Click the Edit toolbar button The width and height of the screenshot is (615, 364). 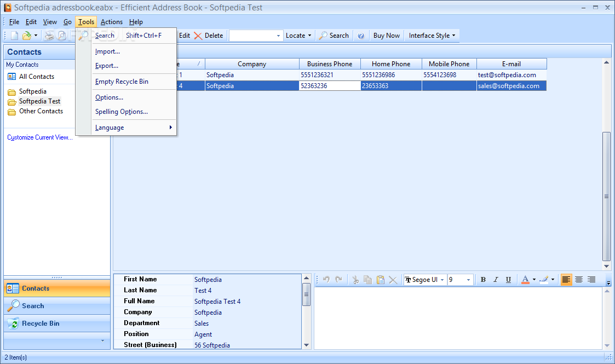(x=185, y=36)
